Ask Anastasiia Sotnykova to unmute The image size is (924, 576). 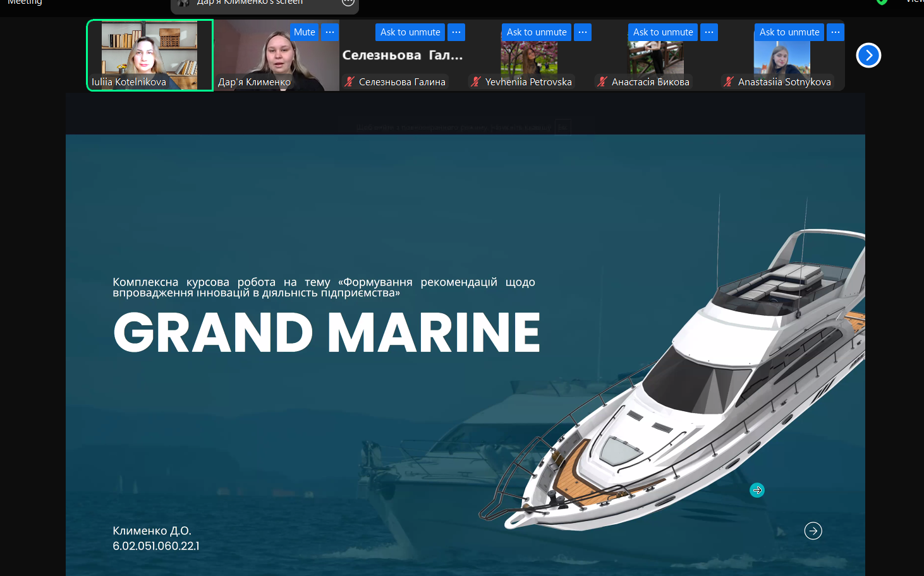tap(789, 32)
